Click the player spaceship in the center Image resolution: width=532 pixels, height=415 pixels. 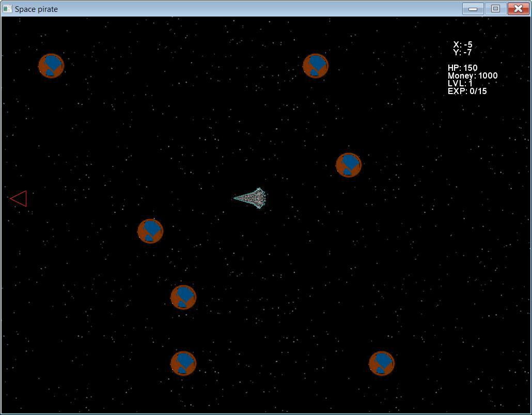point(250,198)
